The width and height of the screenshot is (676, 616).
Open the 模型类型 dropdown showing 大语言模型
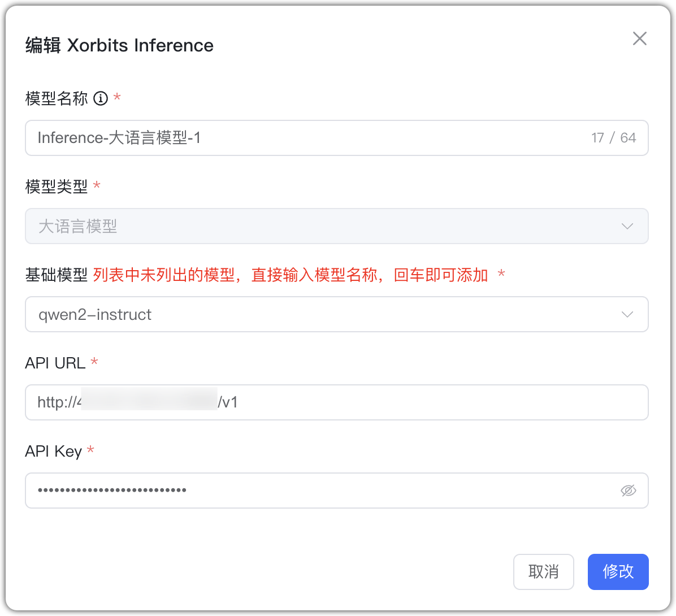[x=337, y=226]
